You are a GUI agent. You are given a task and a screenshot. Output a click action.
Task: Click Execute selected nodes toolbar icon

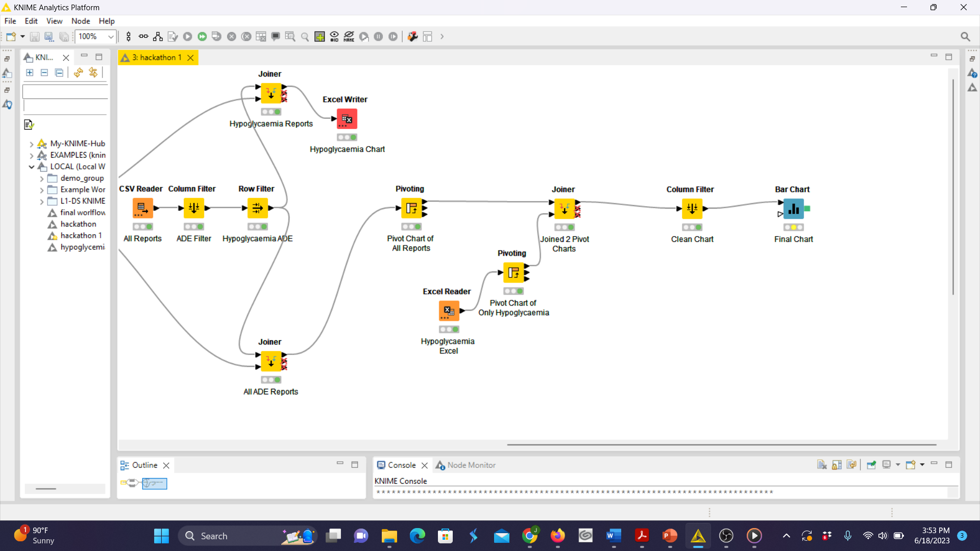point(187,37)
